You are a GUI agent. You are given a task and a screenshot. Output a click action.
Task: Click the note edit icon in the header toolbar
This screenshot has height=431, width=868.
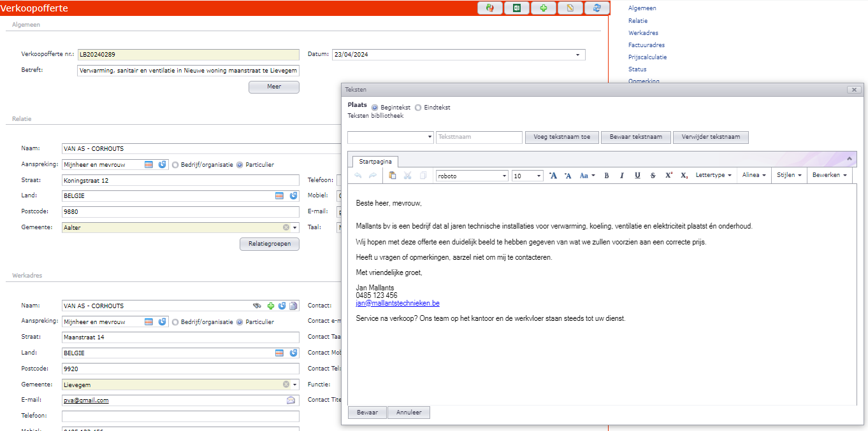[x=570, y=8]
